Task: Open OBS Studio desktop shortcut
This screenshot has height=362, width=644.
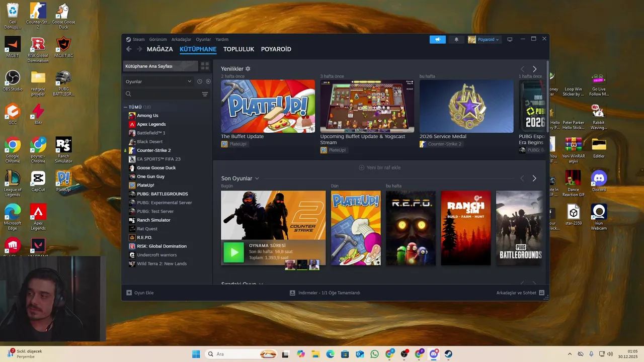Action: (x=13, y=81)
